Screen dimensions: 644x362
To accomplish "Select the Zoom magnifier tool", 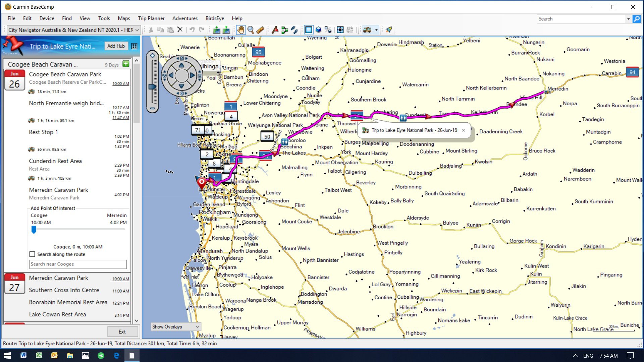I will [x=250, y=30].
